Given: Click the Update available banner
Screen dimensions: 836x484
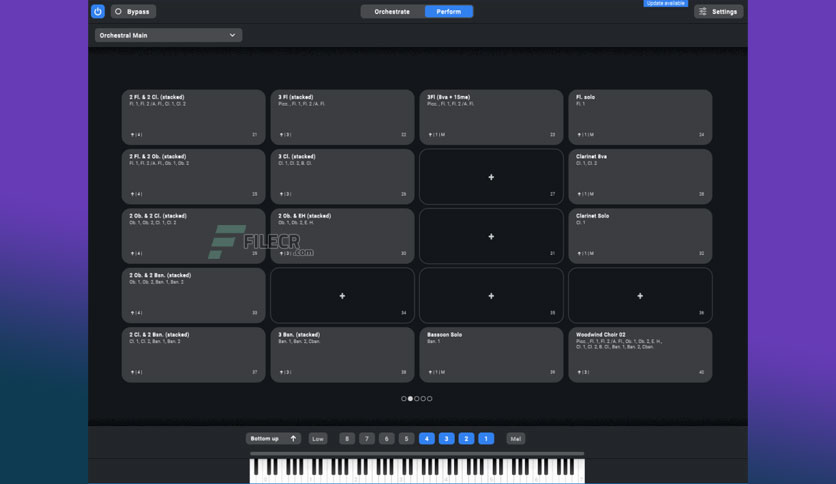Looking at the screenshot, I should coord(665,3).
